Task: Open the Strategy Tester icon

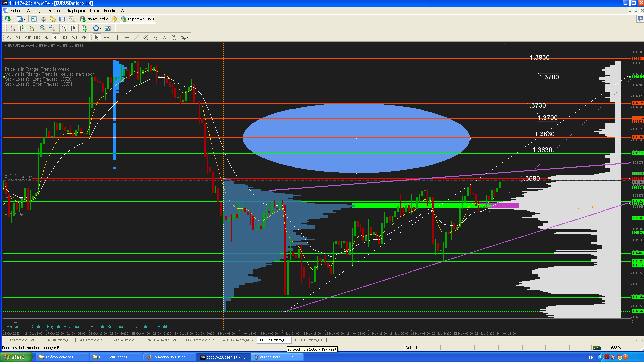Action: 71,19
